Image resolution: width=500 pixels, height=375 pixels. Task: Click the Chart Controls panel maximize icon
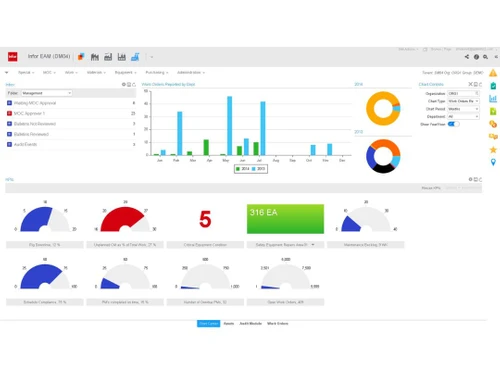(476, 84)
